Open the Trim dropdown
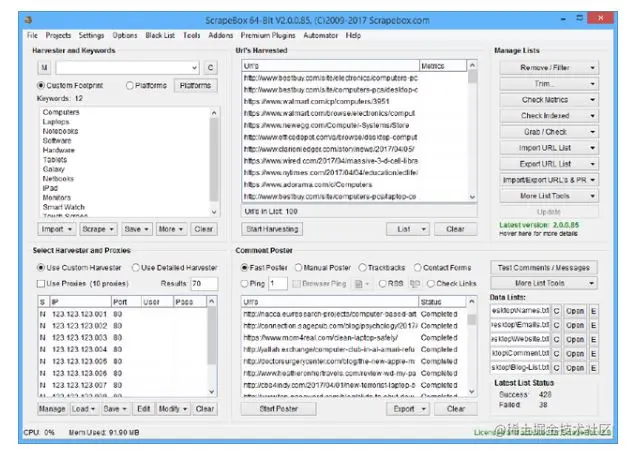 549,84
